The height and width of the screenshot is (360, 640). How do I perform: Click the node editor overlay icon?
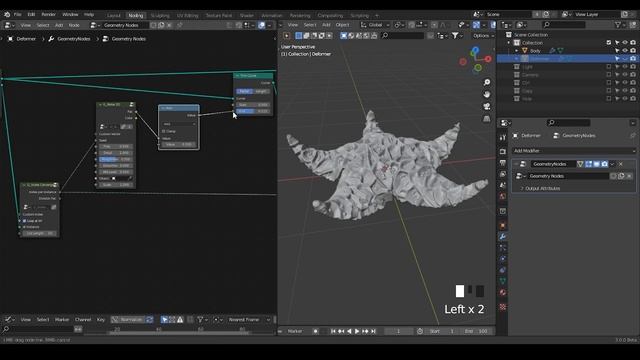pos(261,25)
